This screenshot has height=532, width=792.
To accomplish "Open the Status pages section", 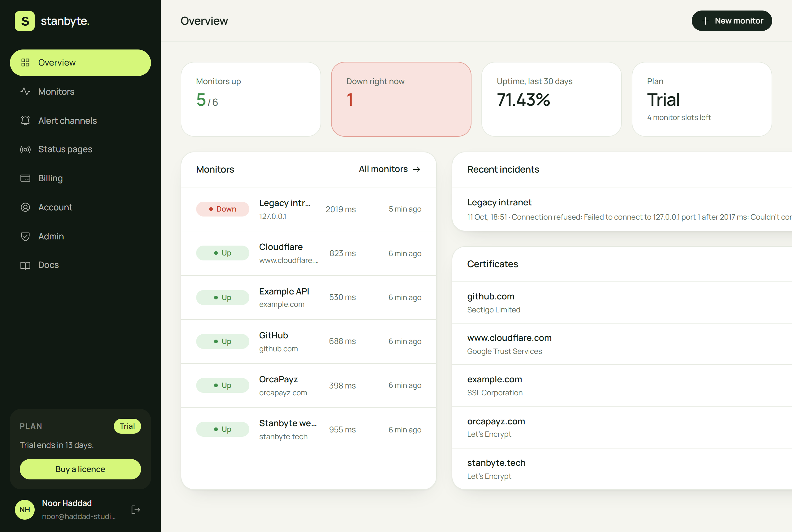I will tap(80, 149).
